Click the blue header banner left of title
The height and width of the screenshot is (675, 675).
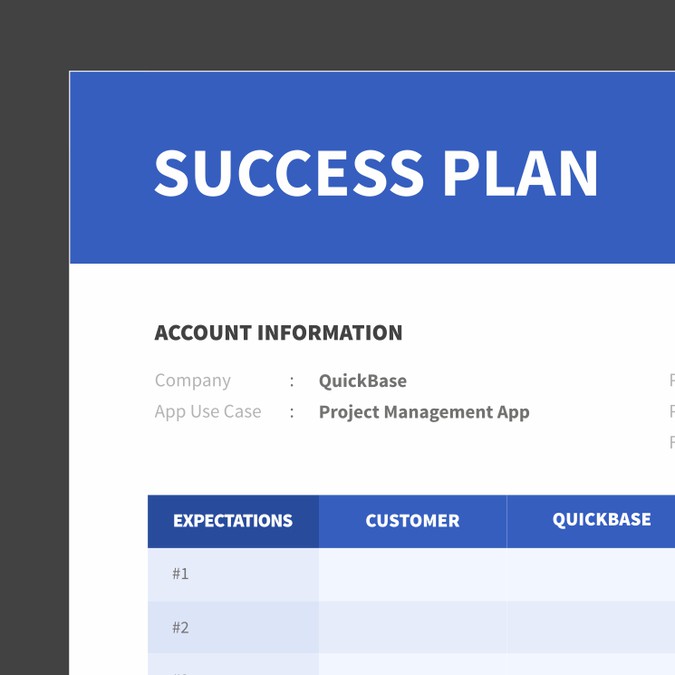[110, 170]
